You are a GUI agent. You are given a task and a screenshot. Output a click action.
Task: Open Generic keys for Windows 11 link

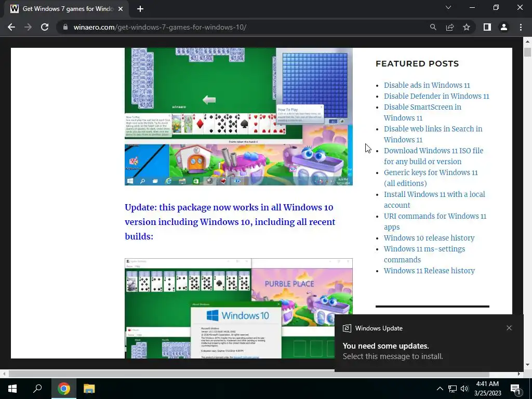(x=431, y=178)
